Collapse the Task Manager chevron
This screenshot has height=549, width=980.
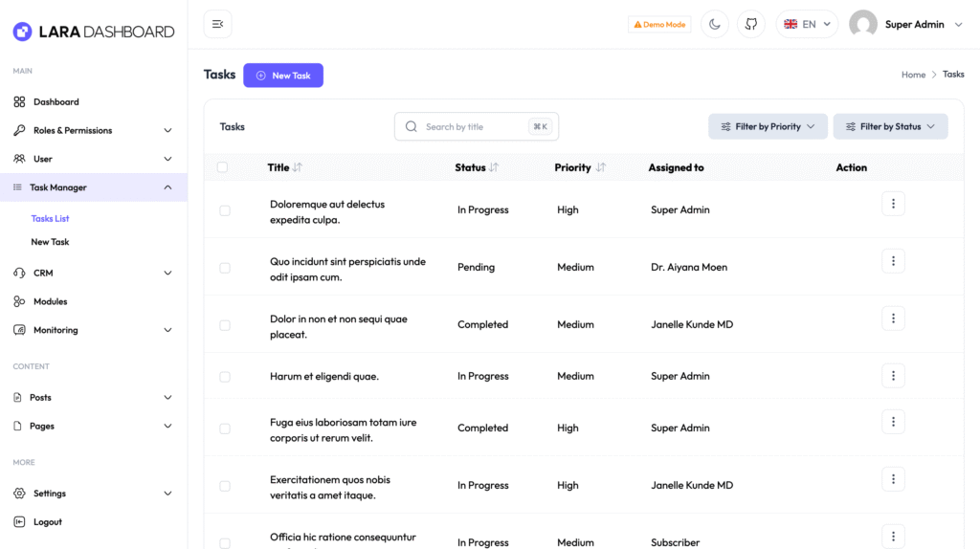click(167, 187)
